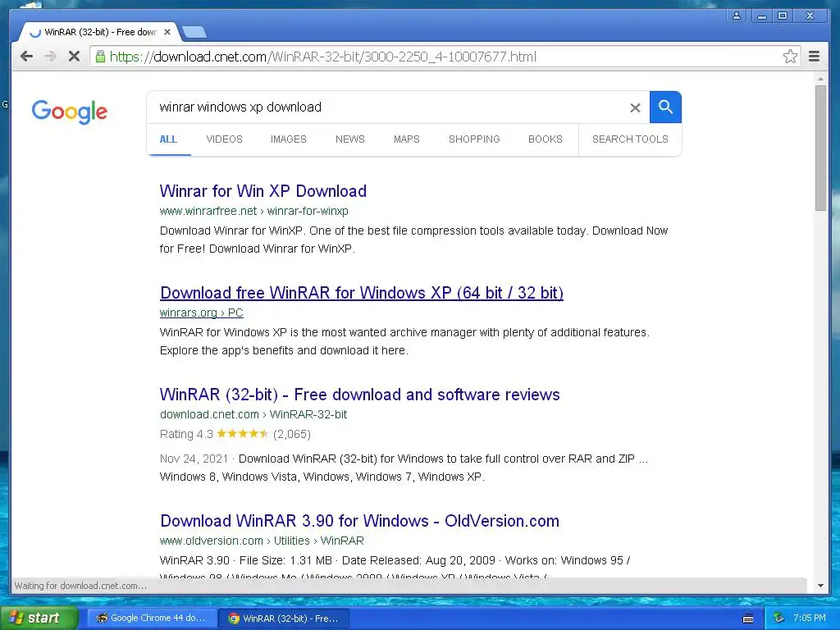840x630 pixels.
Task: Click the winrars.org › PC URL link
Action: coord(202,313)
